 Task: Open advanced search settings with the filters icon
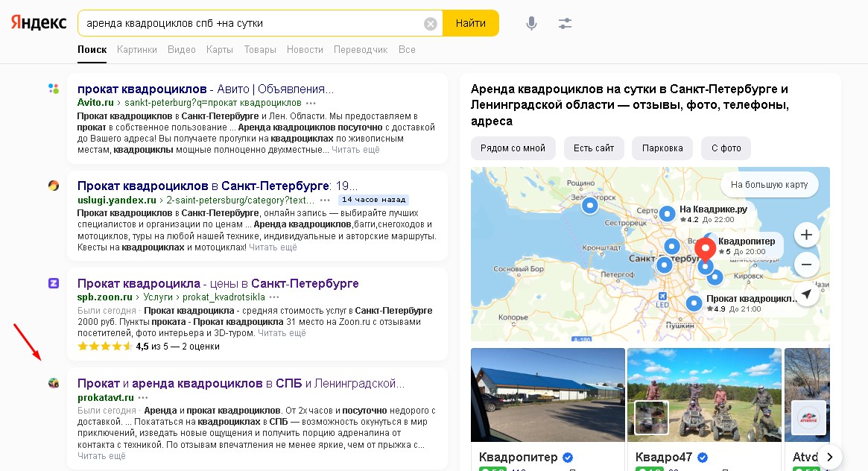tap(564, 23)
